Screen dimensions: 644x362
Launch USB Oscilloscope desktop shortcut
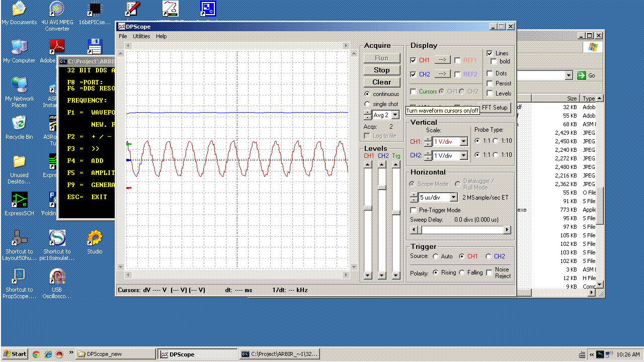click(57, 284)
